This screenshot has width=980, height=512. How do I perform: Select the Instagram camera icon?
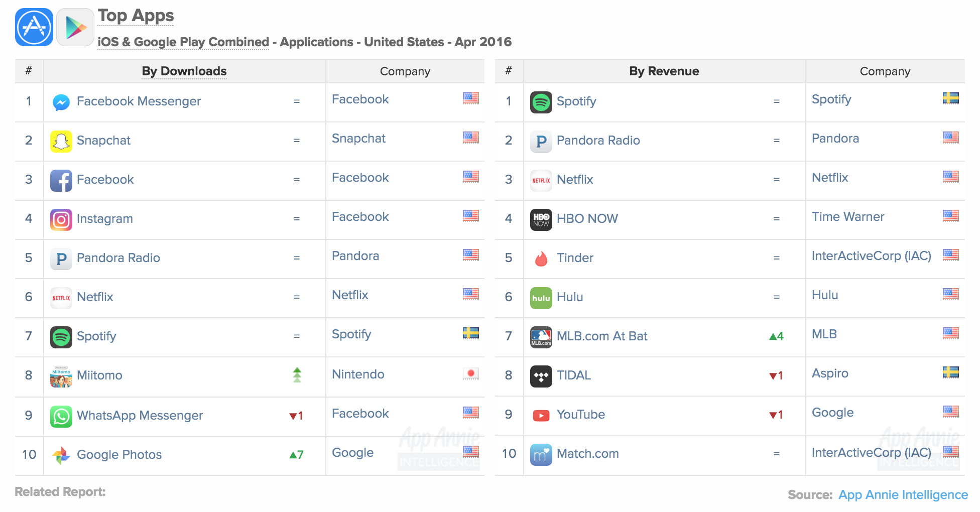[61, 220]
